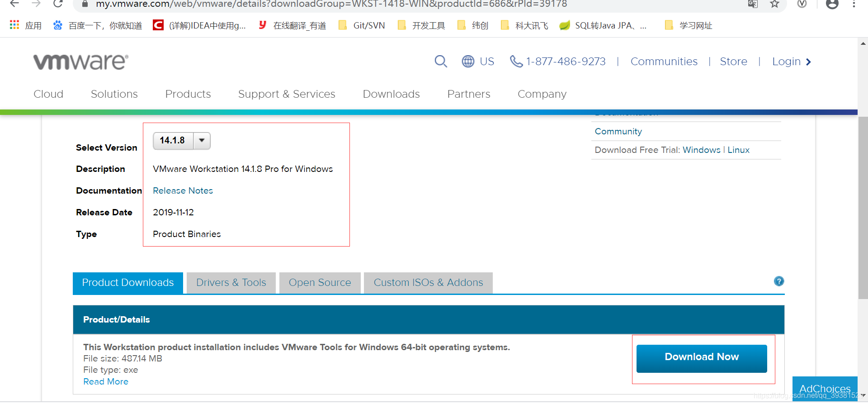Open the Chrome profile avatar
This screenshot has width=868, height=404.
point(832,4)
